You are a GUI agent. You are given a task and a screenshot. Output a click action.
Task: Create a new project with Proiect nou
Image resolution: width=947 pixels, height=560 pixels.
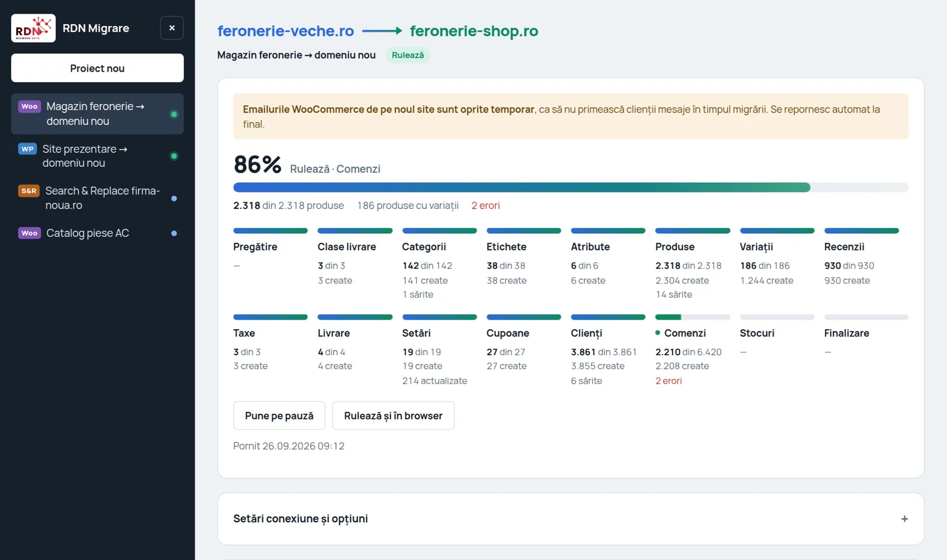[97, 68]
